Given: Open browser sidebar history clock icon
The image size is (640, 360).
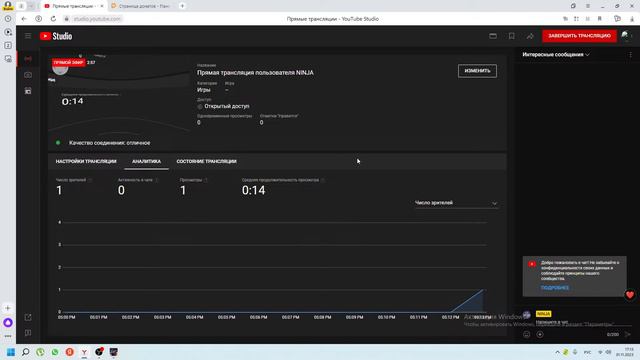Looking at the screenshot, I should tap(8, 19).
